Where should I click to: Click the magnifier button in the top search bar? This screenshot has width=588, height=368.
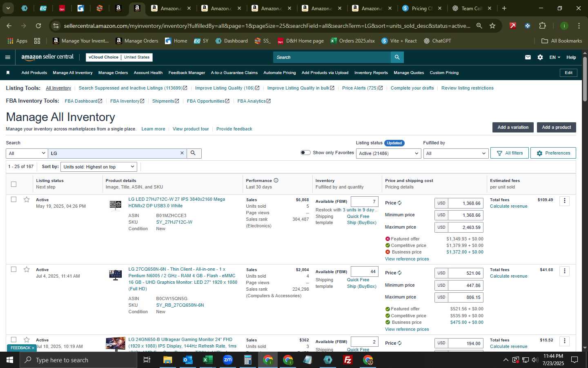397,57
